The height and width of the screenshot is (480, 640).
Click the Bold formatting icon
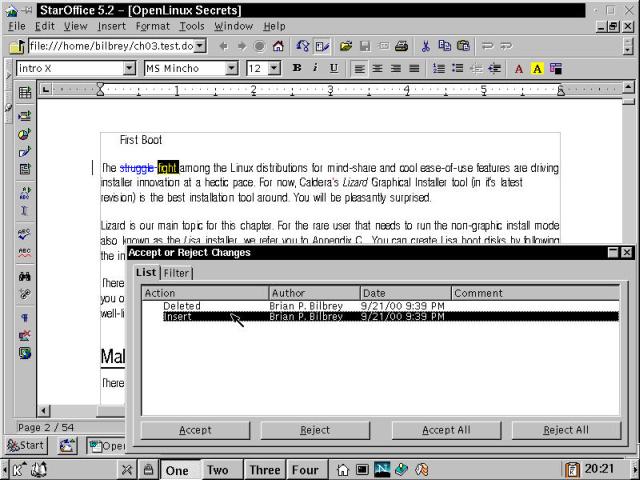pyautogui.click(x=297, y=68)
